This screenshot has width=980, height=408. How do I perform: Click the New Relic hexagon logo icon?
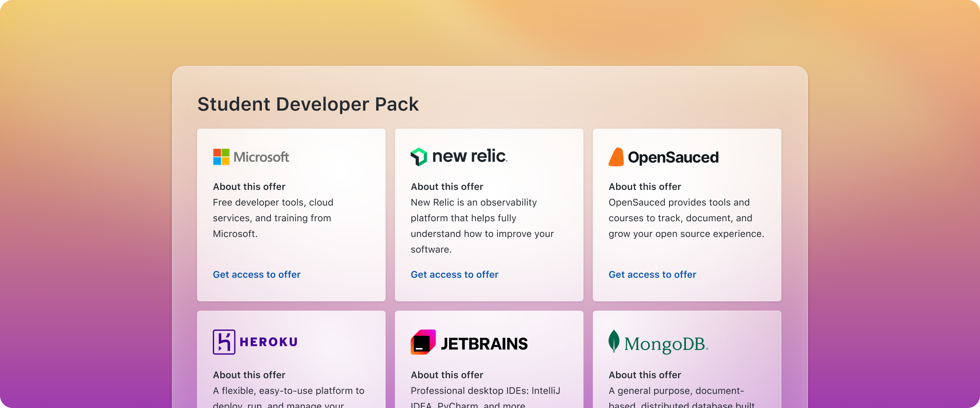click(419, 157)
